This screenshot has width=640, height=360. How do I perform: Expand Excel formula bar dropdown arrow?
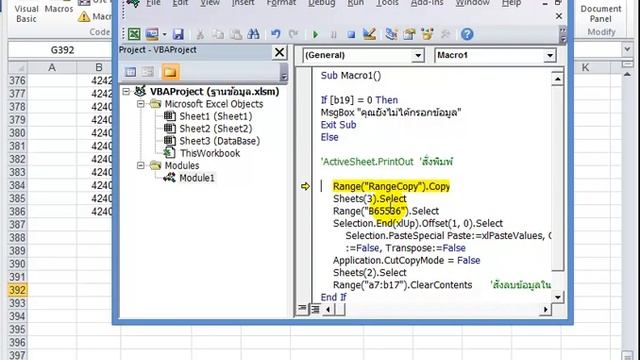coord(628,49)
